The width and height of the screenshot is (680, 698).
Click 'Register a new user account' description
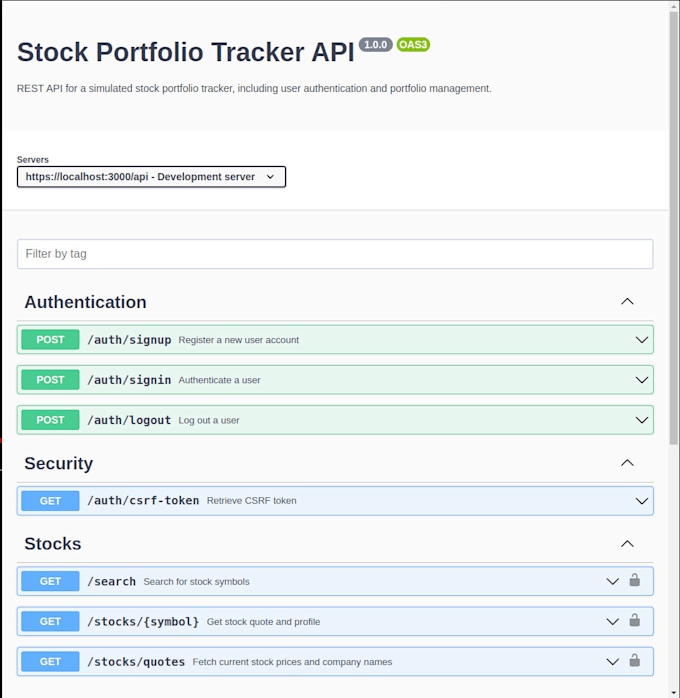coord(239,340)
